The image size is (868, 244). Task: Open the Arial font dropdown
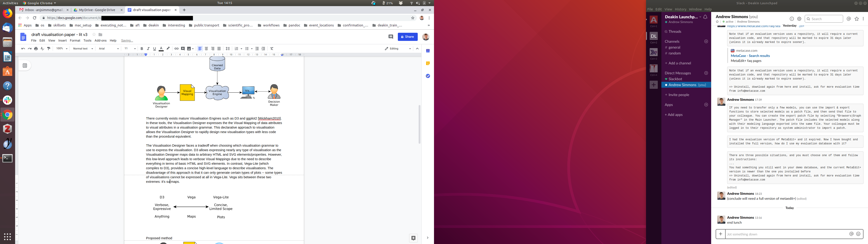[109, 49]
